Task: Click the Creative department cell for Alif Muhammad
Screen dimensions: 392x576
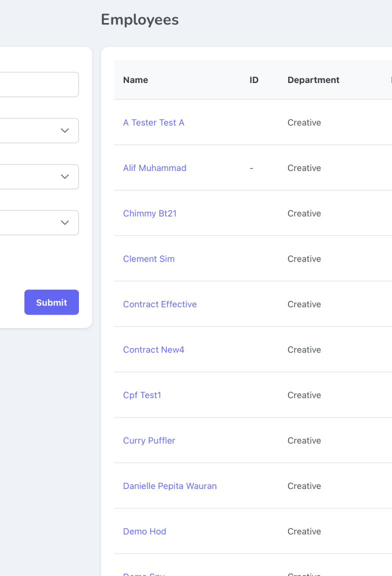Action: pos(304,168)
